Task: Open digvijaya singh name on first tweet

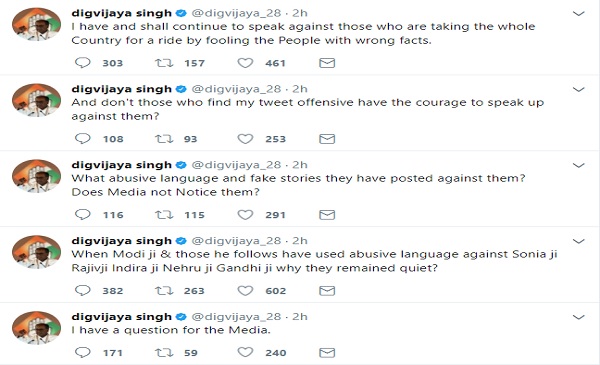Action: pyautogui.click(x=122, y=13)
